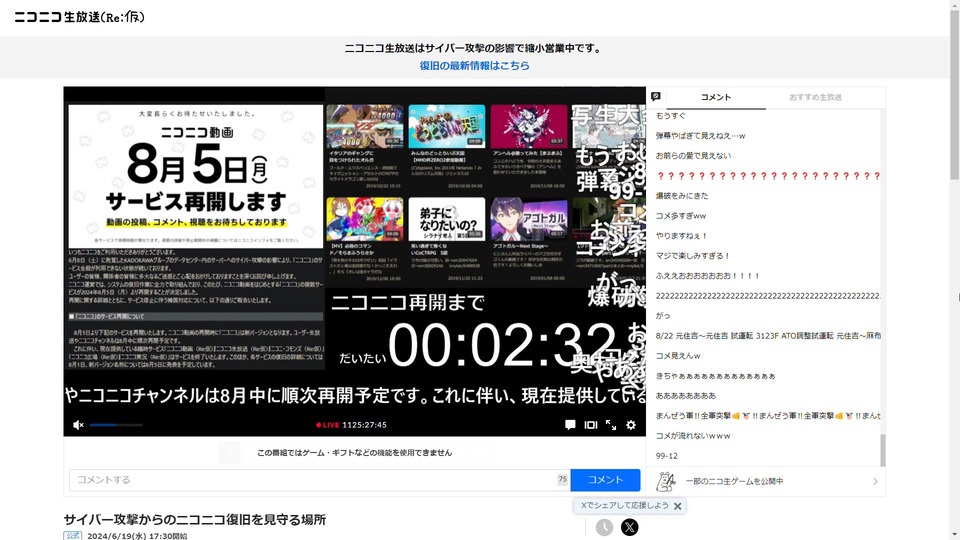The height and width of the screenshot is (540, 960).
Task: Click the 公式 badge under the title
Action: 73,536
